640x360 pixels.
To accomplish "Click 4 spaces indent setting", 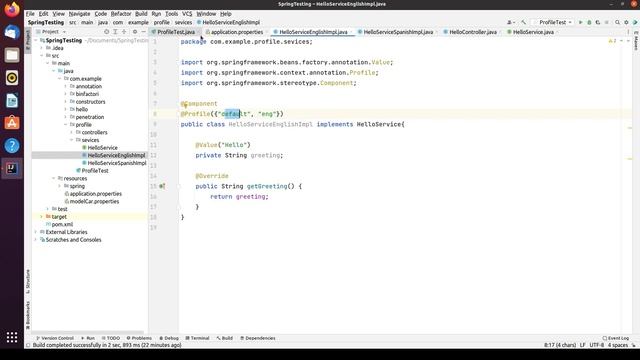I will (618, 345).
